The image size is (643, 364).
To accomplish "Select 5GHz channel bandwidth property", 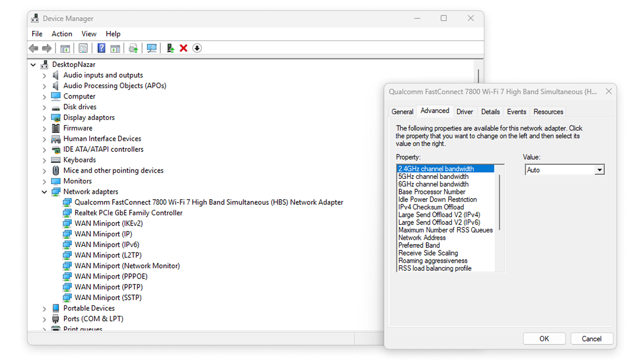I will coord(432,176).
